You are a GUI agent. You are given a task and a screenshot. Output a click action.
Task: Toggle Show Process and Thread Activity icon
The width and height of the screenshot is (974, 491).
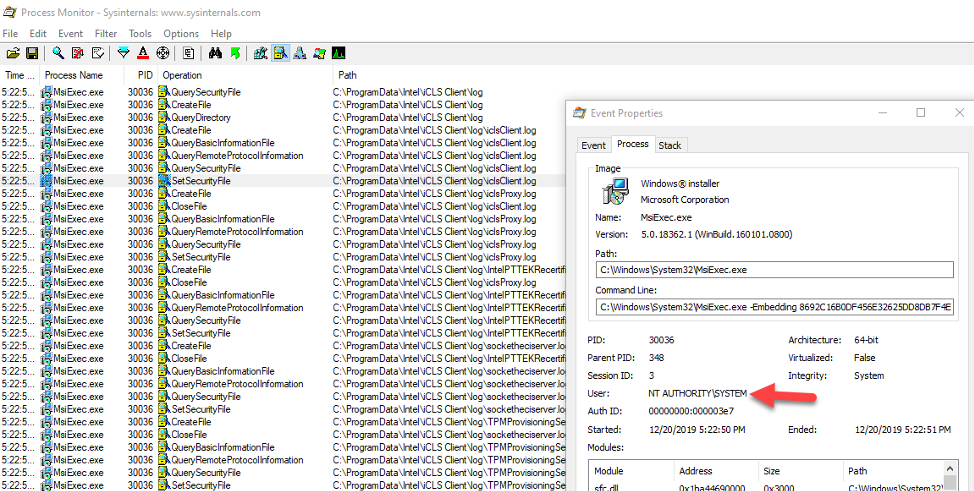tap(320, 53)
